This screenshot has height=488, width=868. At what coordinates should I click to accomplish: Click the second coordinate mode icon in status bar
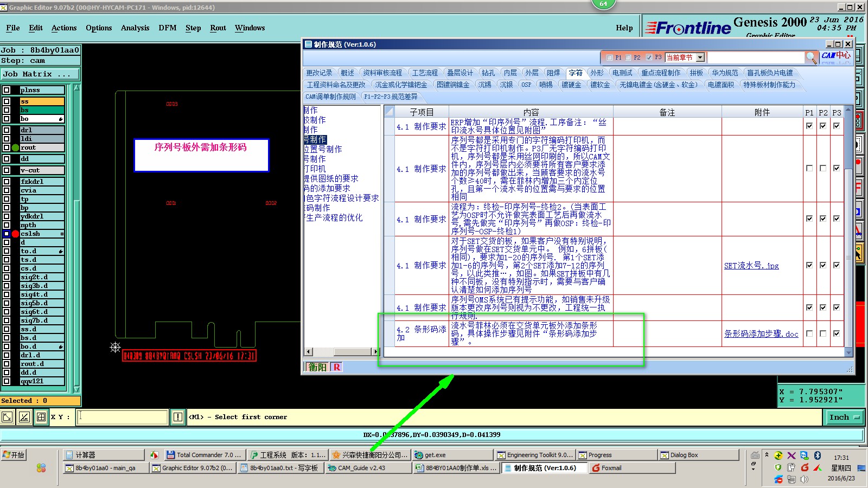[x=24, y=417]
